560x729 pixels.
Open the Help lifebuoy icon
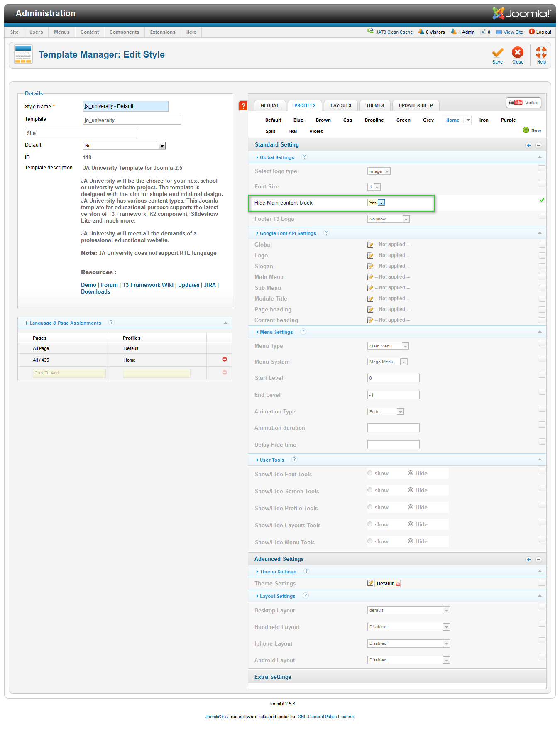point(541,52)
